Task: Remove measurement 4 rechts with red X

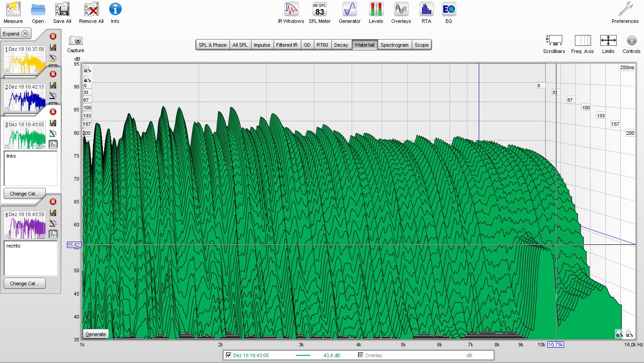Action: point(53,202)
